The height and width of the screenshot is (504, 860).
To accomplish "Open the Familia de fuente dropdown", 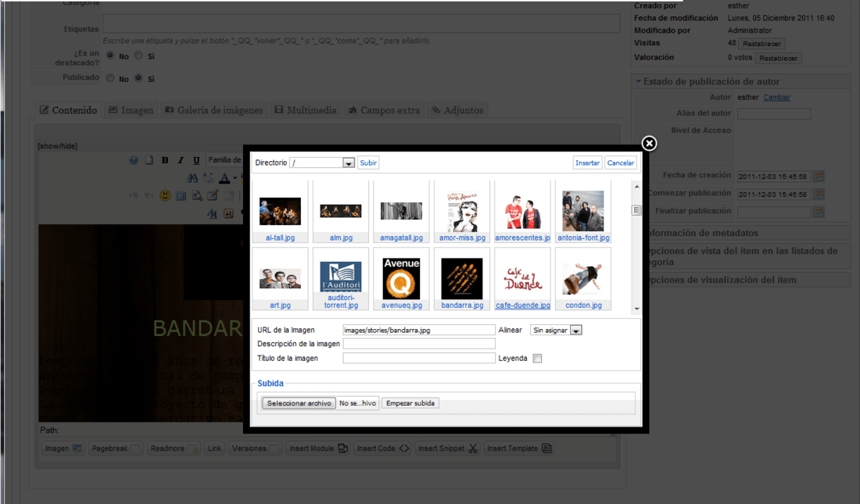I will point(225,160).
